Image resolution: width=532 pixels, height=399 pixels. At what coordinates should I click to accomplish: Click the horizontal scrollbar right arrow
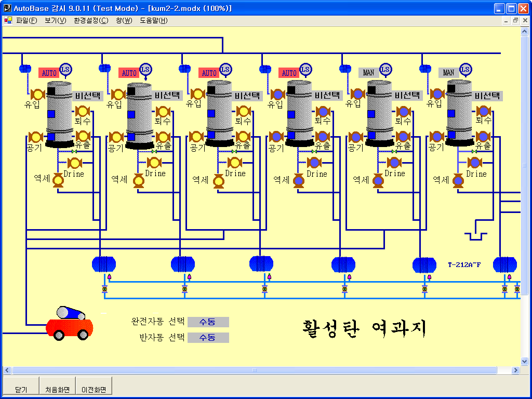(x=516, y=370)
